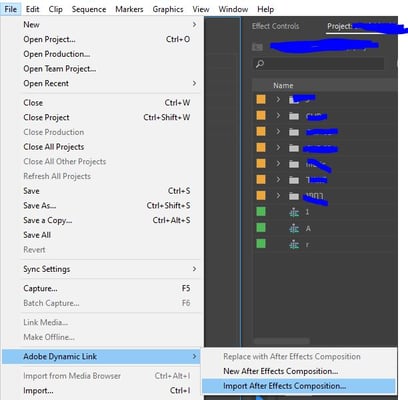Viewport: 408px width, 400px height.
Task: Select Open Team Project… entry
Action: tap(101, 69)
